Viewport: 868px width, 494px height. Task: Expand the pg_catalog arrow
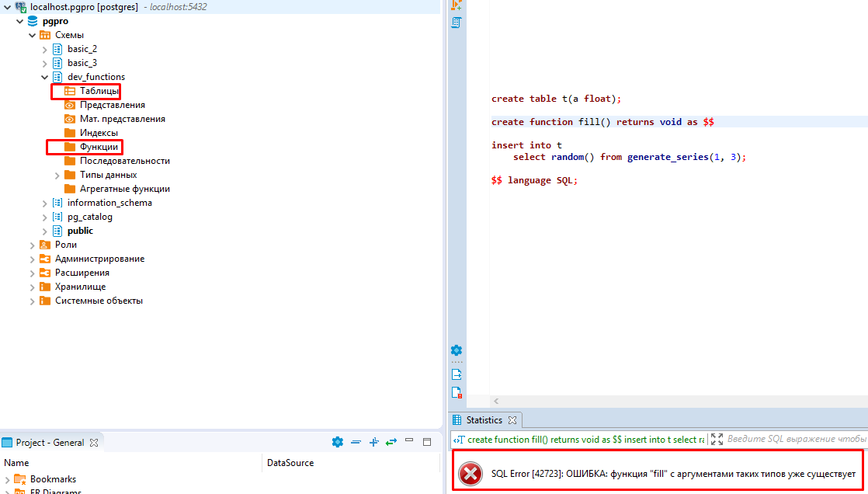[x=45, y=217]
